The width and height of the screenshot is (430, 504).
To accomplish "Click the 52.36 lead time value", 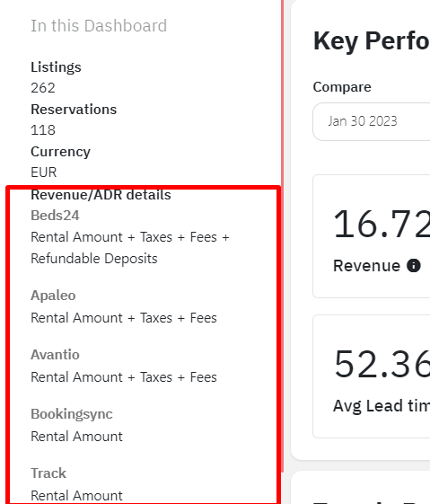I will click(382, 365).
